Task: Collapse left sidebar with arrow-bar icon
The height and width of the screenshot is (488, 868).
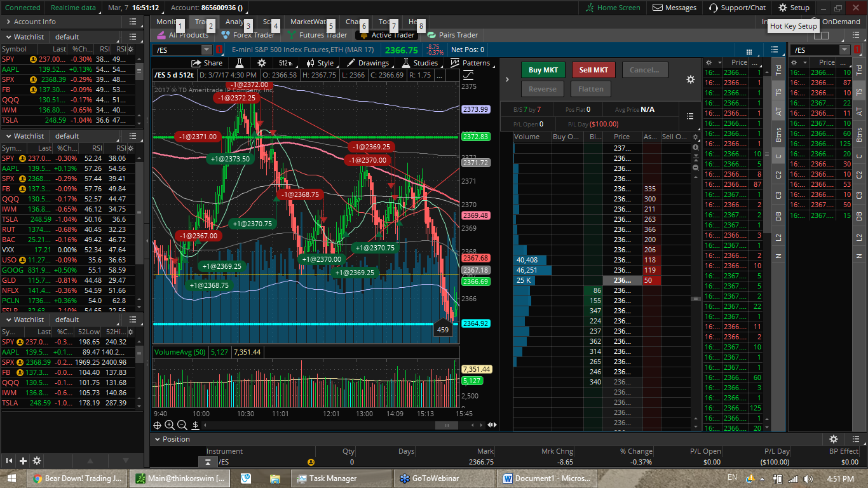Action: (10, 461)
